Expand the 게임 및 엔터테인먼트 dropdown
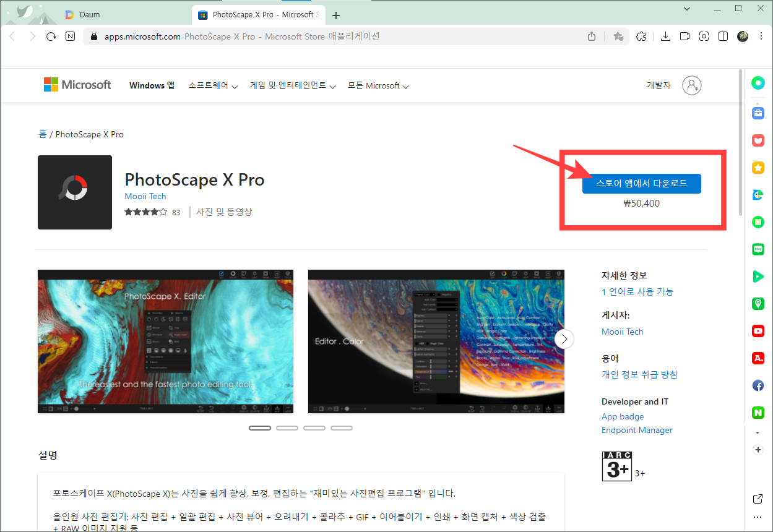Image resolution: width=773 pixels, height=532 pixels. click(x=293, y=86)
